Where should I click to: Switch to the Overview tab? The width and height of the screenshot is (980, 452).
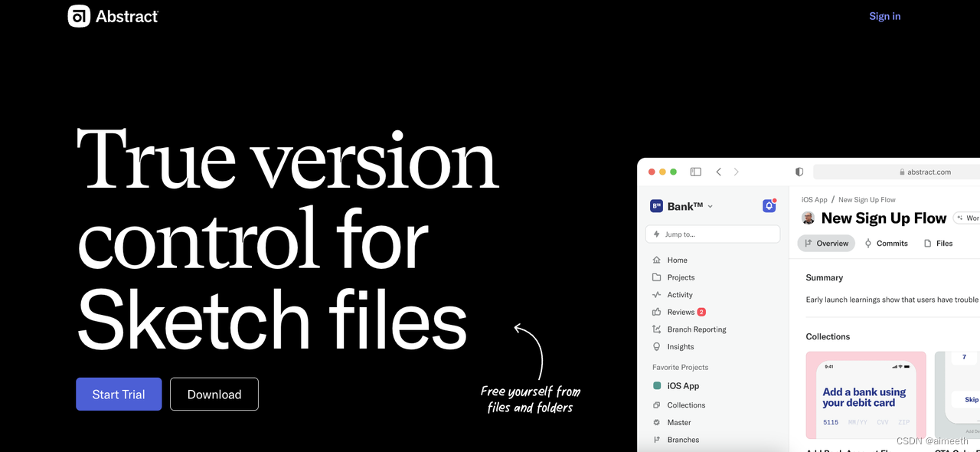(x=826, y=243)
